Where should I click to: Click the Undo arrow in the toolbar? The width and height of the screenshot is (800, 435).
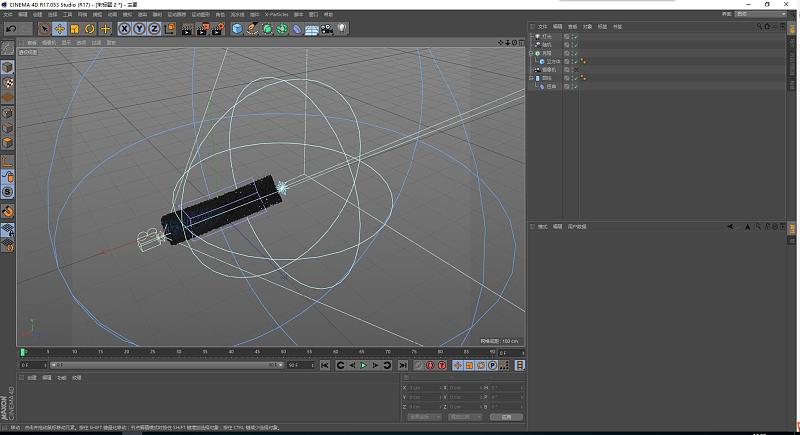pyautogui.click(x=9, y=29)
